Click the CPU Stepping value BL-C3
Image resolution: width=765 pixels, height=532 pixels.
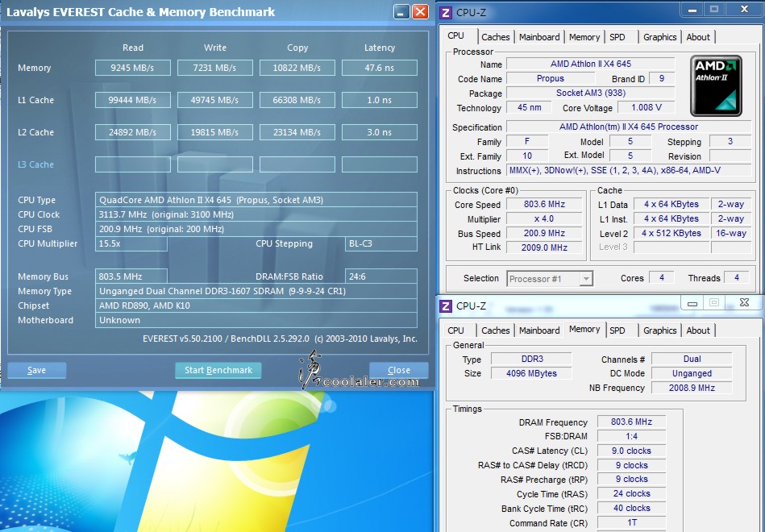(381, 243)
